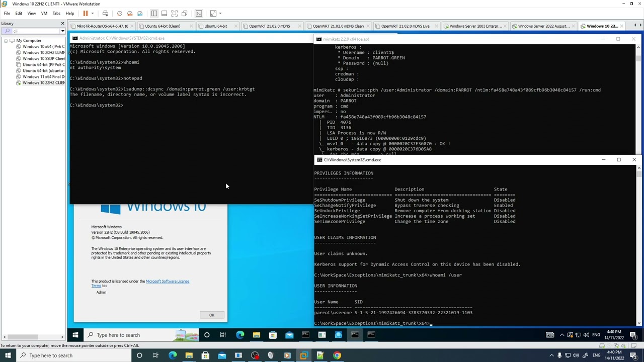
Task: Open the VM menu
Action: (x=44, y=14)
